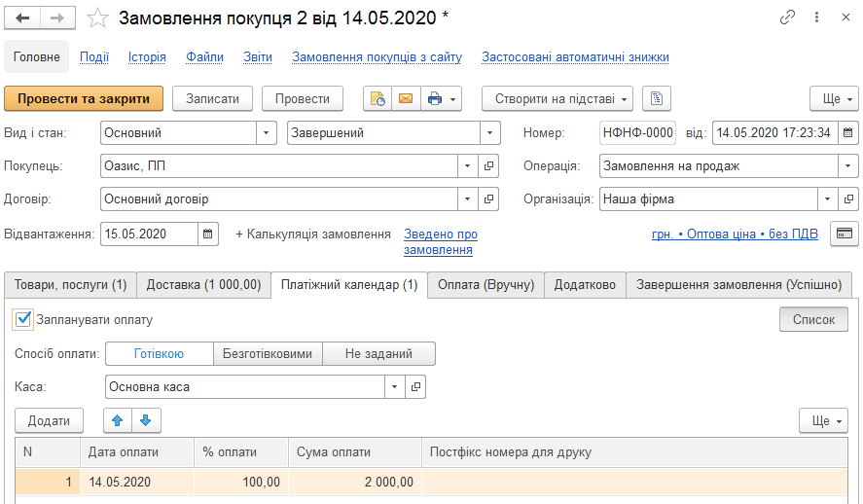
Task: Open the three-dot options menu in header
Action: [x=816, y=18]
